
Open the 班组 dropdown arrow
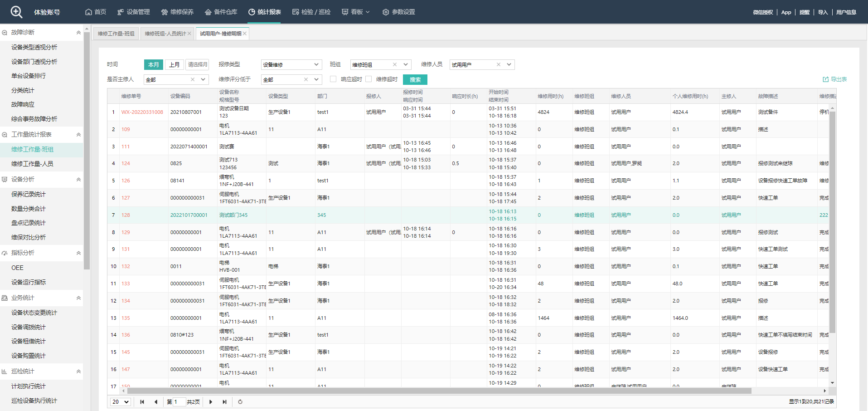pos(406,64)
